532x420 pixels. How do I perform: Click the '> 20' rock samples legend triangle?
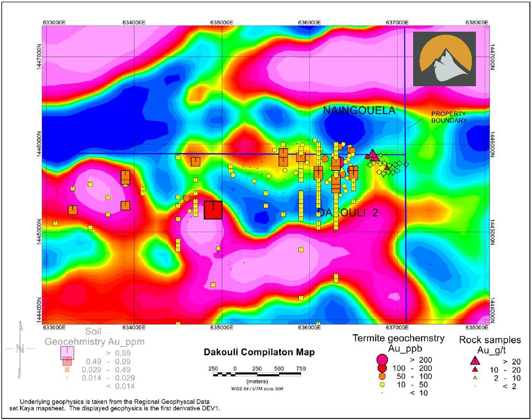pos(475,361)
